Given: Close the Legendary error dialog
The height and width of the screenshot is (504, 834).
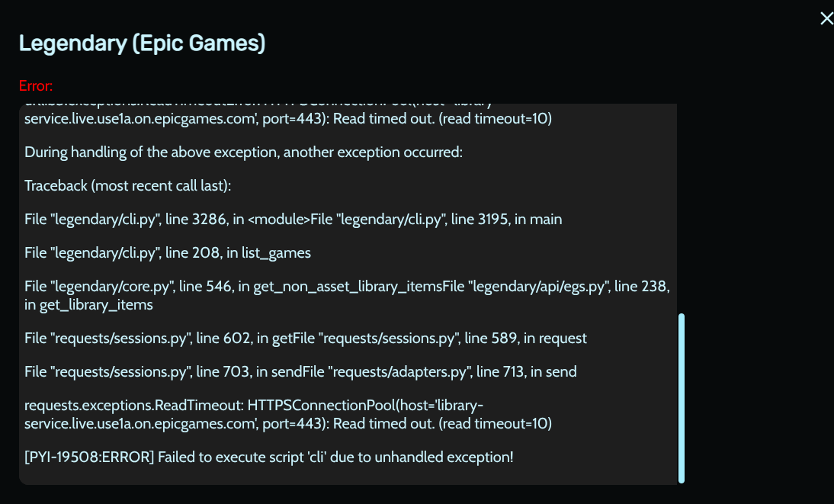Looking at the screenshot, I should (826, 18).
